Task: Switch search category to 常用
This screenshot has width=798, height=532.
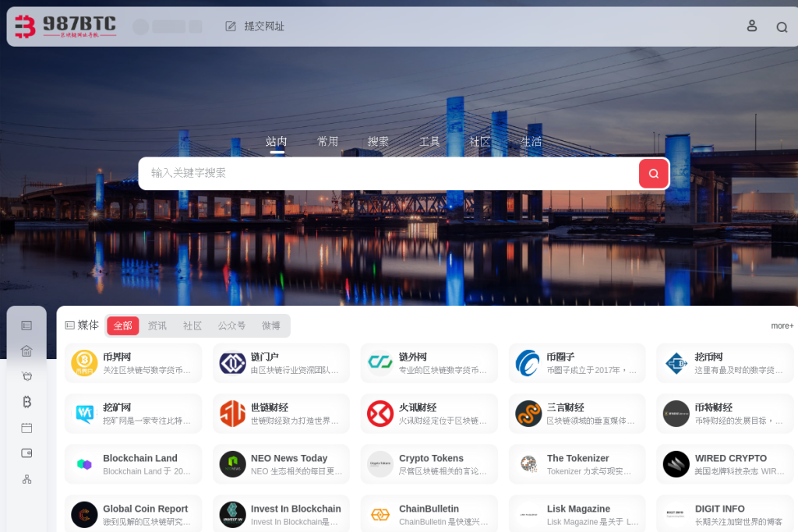Action: click(327, 142)
